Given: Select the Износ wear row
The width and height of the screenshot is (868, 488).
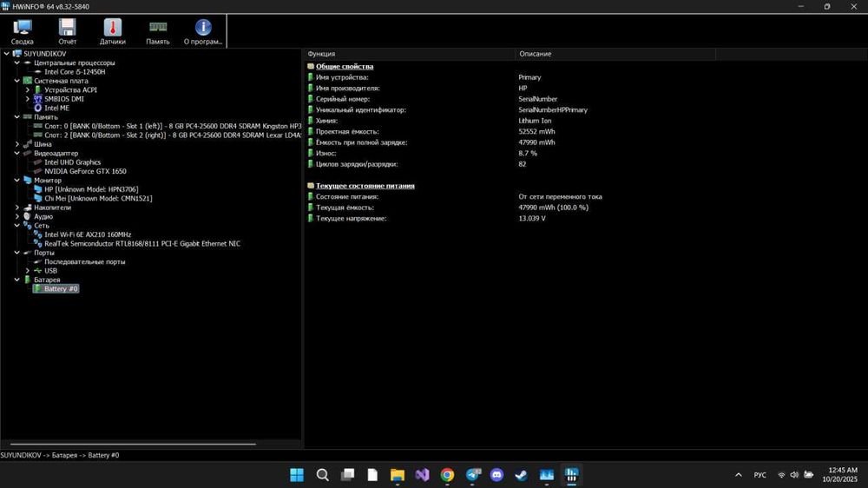Looking at the screenshot, I should pos(586,153).
